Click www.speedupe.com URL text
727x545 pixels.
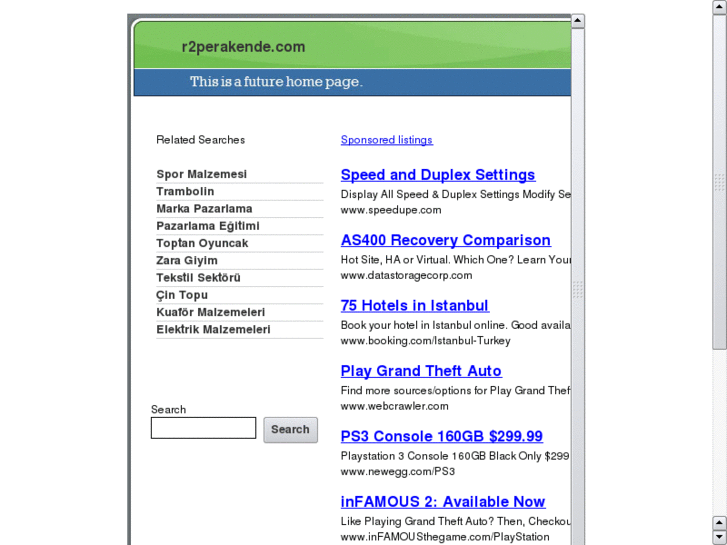(x=391, y=210)
